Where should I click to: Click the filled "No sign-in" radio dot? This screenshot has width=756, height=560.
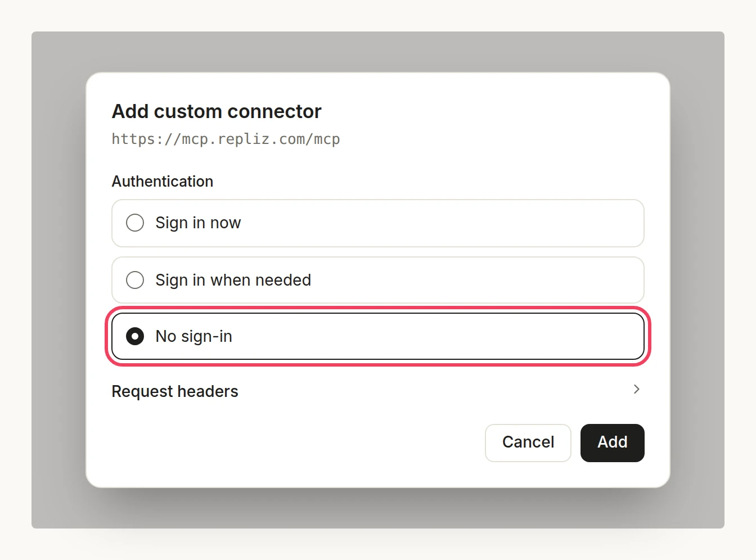(x=135, y=336)
